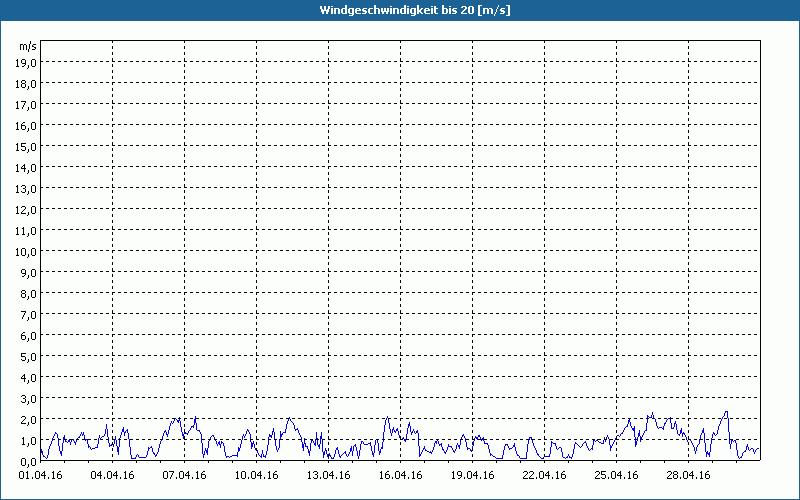
Task: Select the 04.04.16 date label
Action: (x=112, y=476)
